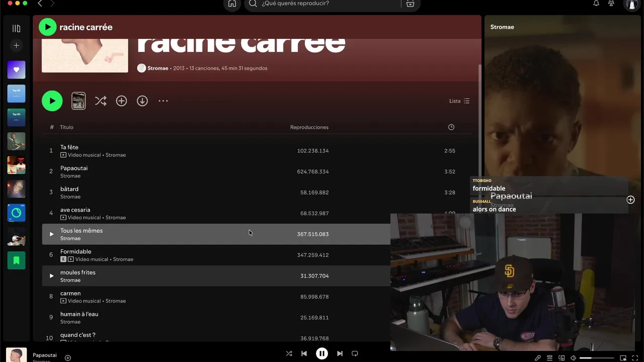
Task: Go to Home via the house icon
Action: (232, 4)
